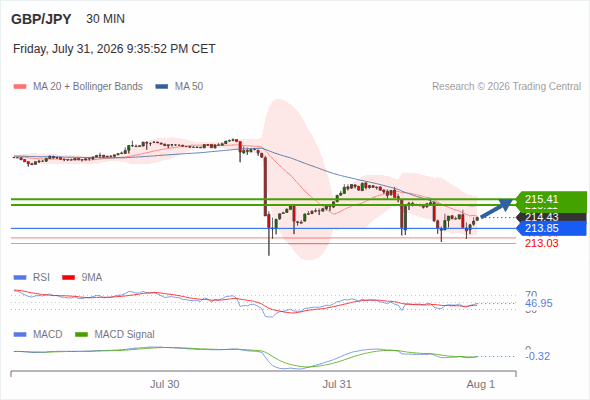Viewport: 590px width, 400px height.
Task: Click the blue MACD legend swatch
Action: coord(20,335)
